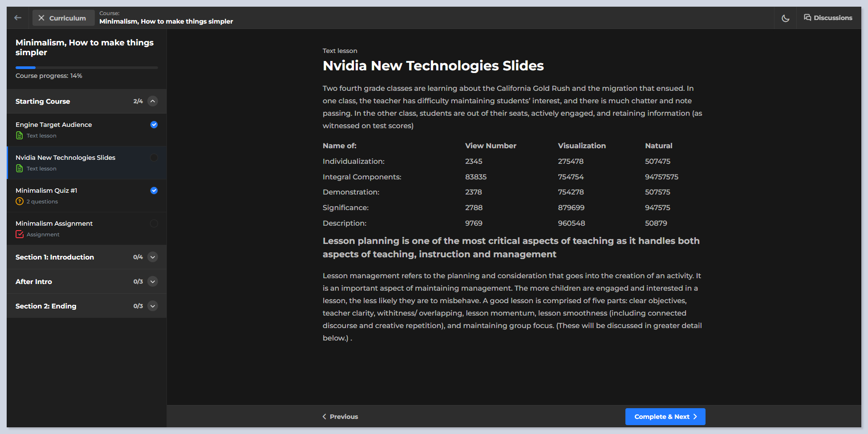Go to the Previous lesson
This screenshot has width=868, height=434.
click(x=340, y=417)
